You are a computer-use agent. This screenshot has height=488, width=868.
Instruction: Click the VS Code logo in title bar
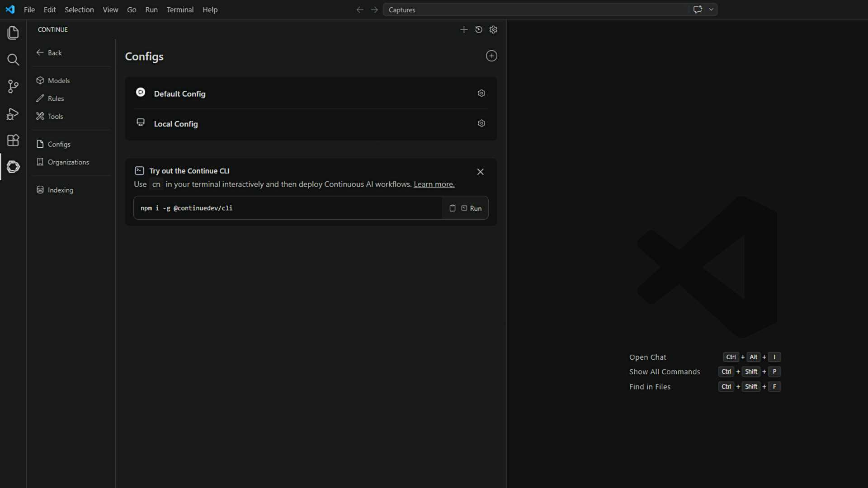click(10, 9)
